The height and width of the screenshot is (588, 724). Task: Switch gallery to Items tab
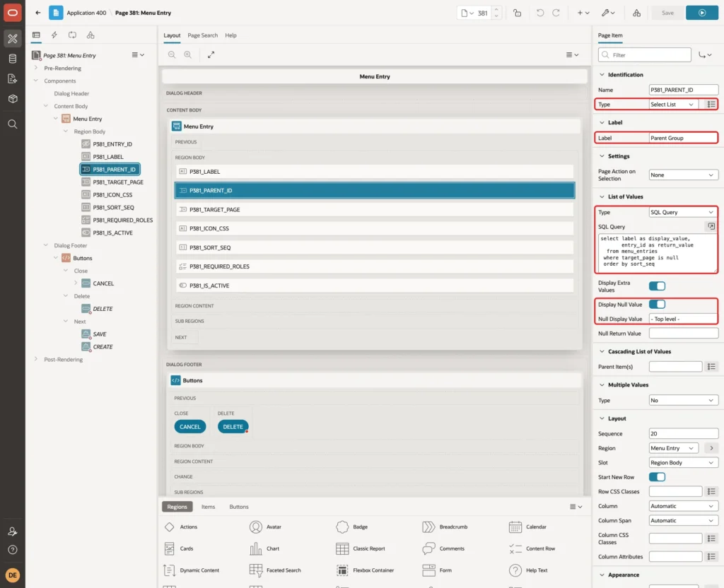(208, 507)
